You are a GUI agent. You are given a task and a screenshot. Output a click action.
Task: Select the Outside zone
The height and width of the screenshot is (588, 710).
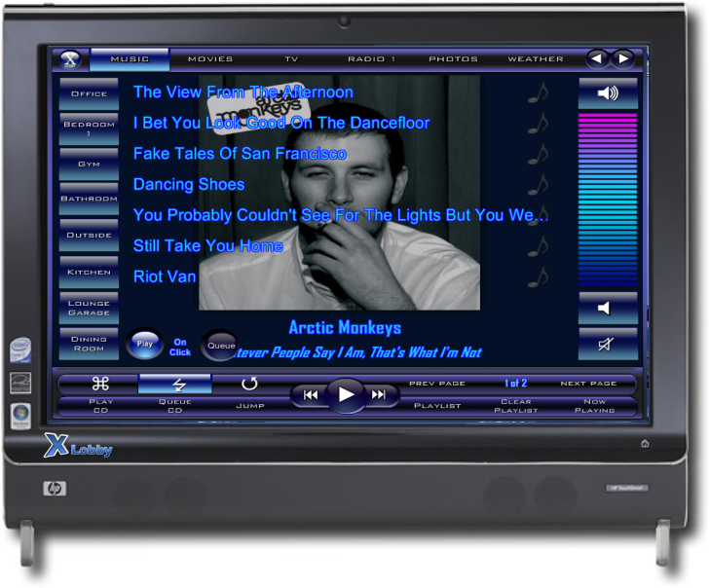pos(89,236)
